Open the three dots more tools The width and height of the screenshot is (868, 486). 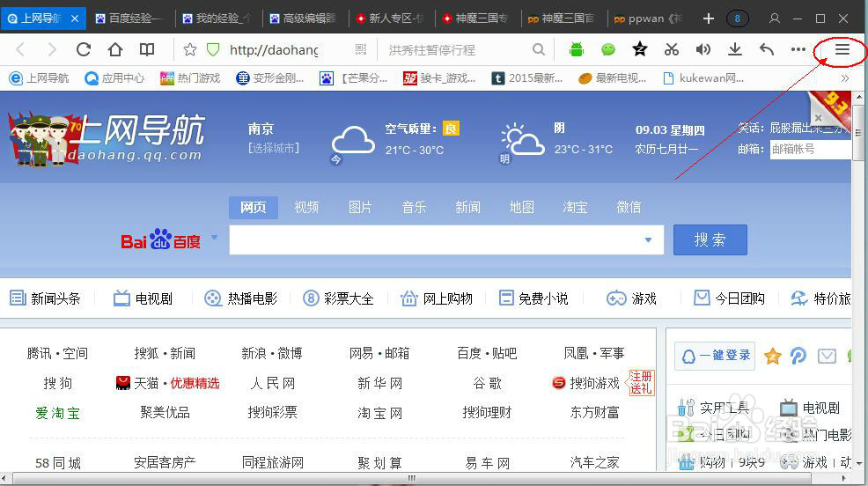pyautogui.click(x=798, y=50)
